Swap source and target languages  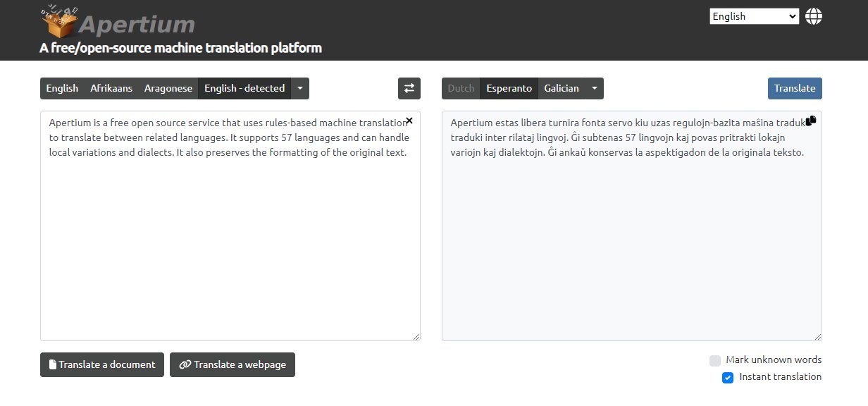pos(409,88)
